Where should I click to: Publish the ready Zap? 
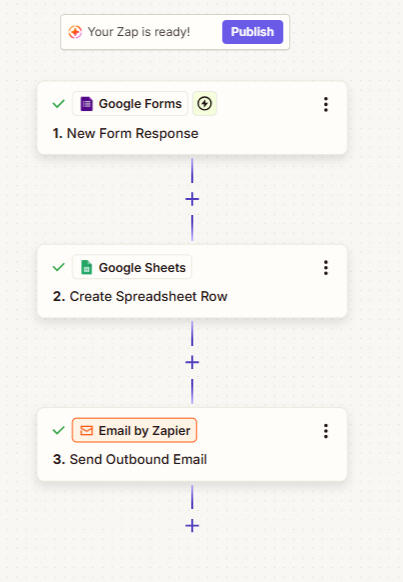(x=252, y=32)
